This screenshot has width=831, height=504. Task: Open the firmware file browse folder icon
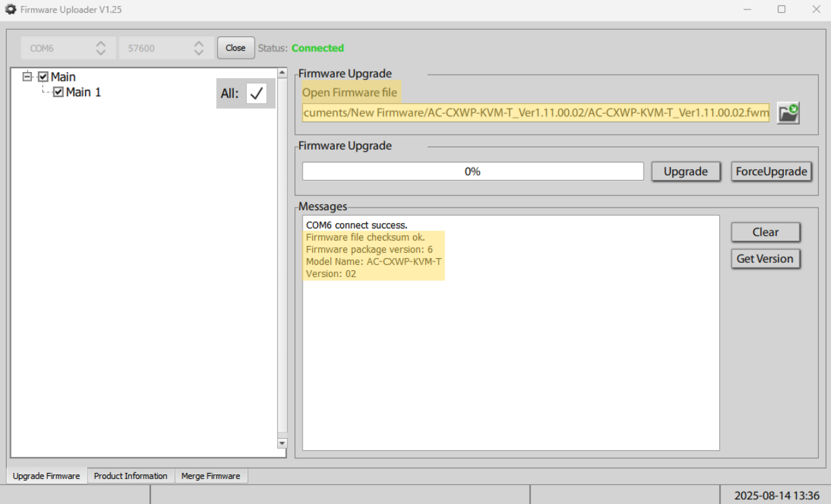tap(789, 113)
